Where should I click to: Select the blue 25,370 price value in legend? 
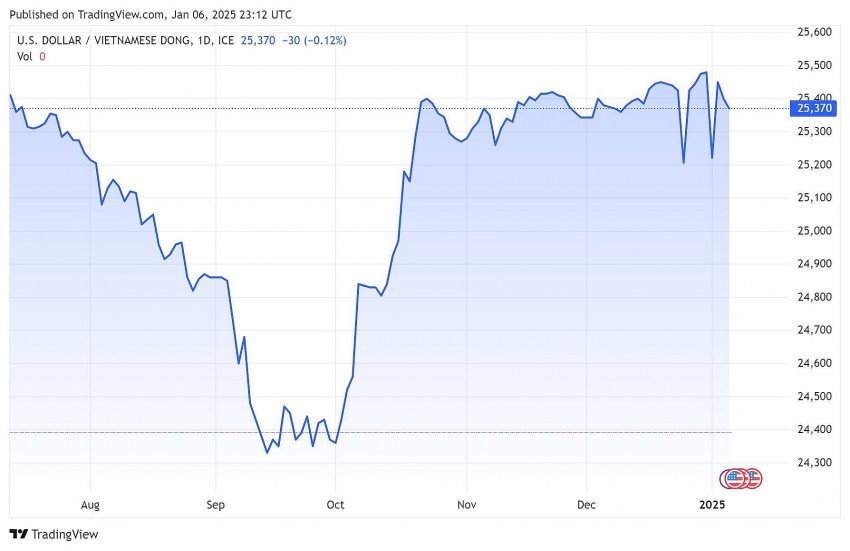coord(260,41)
